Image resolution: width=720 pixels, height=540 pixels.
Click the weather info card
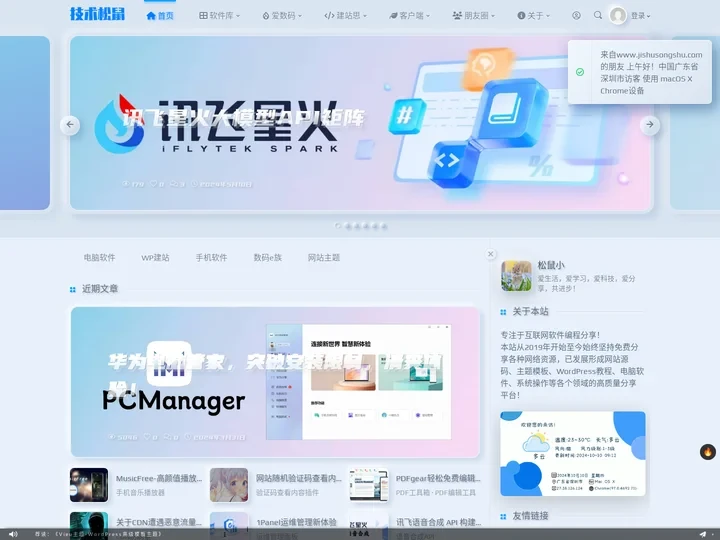point(573,454)
